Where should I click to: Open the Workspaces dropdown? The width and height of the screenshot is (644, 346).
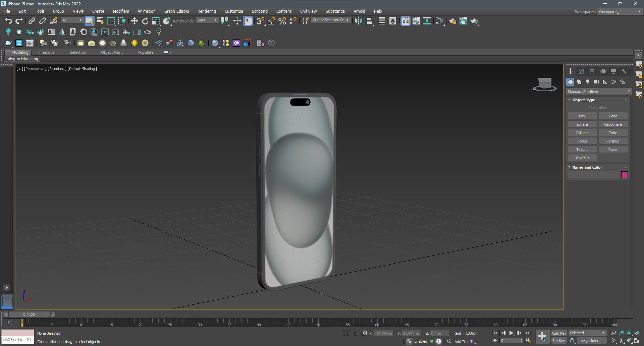[x=620, y=11]
